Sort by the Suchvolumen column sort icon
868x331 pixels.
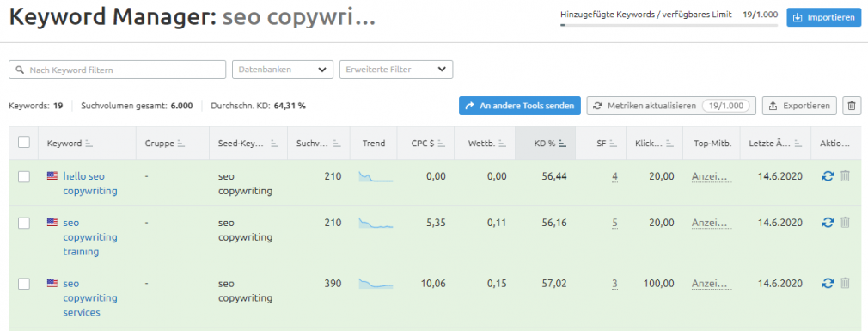(337, 144)
